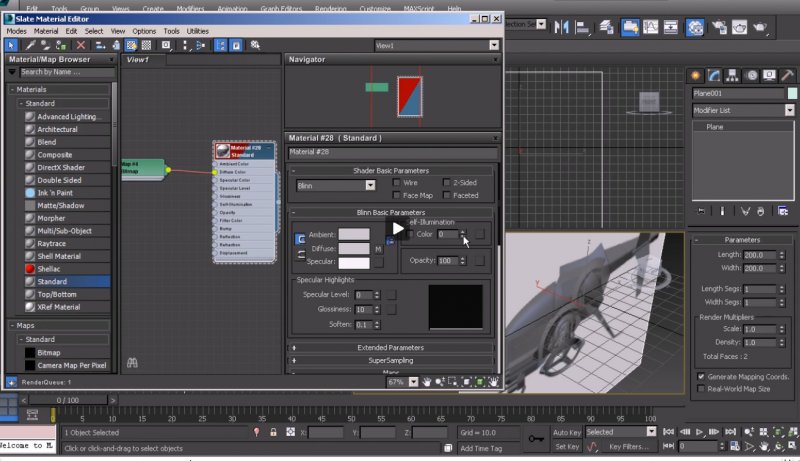
Task: Click the checkered Show Background in Preview icon
Action: tap(146, 45)
